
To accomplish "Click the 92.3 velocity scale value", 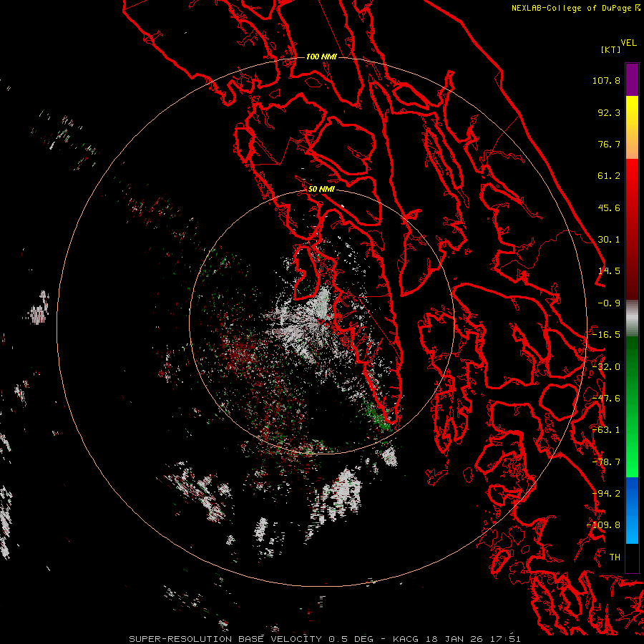I will 609,112.
